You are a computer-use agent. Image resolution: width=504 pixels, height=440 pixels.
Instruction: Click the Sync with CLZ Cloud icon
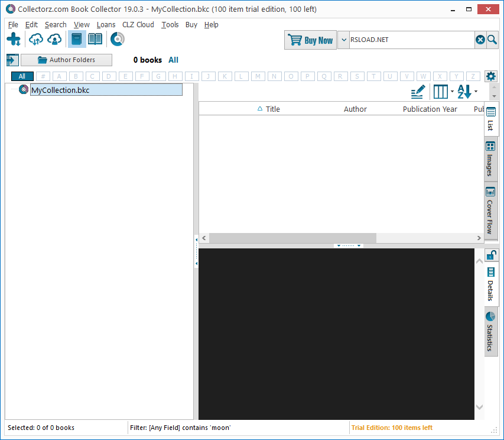pos(35,39)
